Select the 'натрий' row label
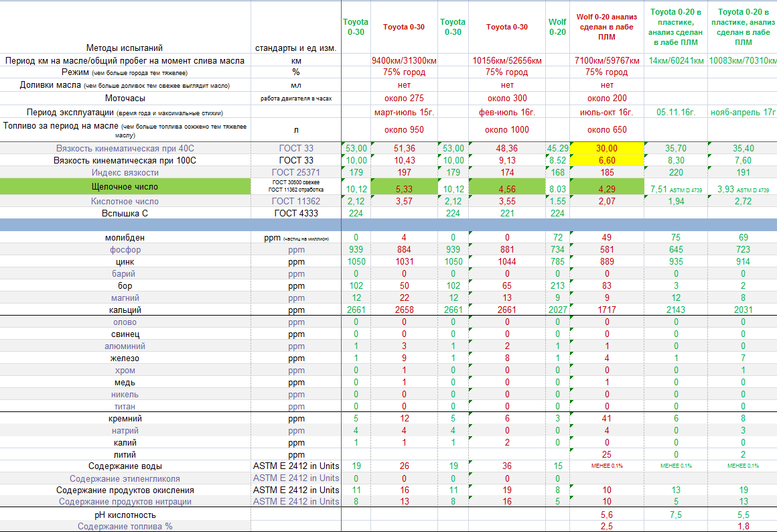This screenshot has height=532, width=777. tap(125, 431)
